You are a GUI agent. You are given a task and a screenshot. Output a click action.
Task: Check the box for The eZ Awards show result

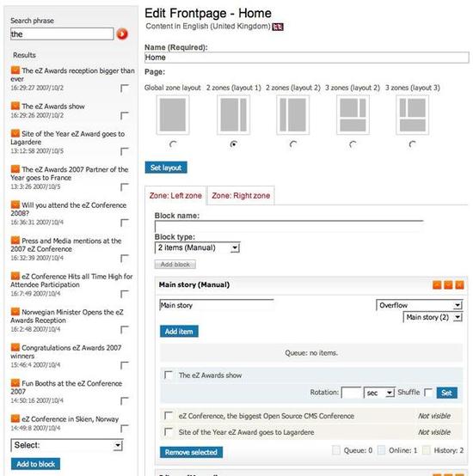point(125,115)
